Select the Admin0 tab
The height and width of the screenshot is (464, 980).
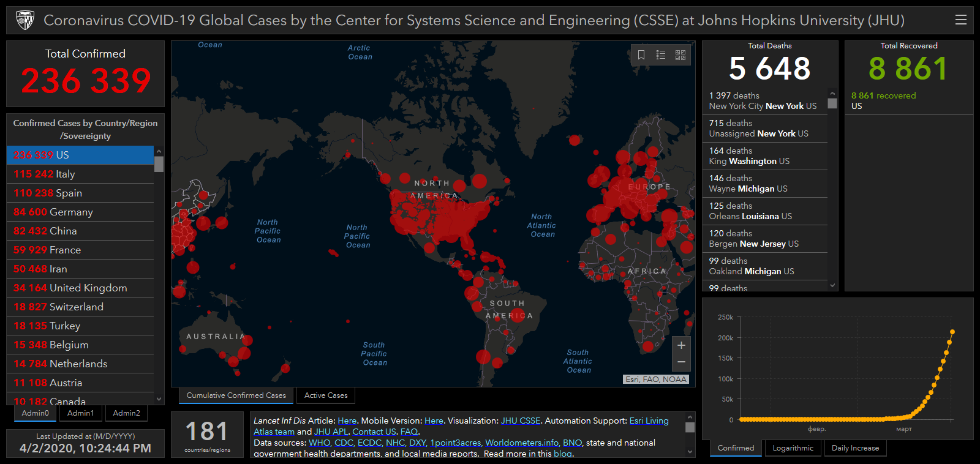36,413
